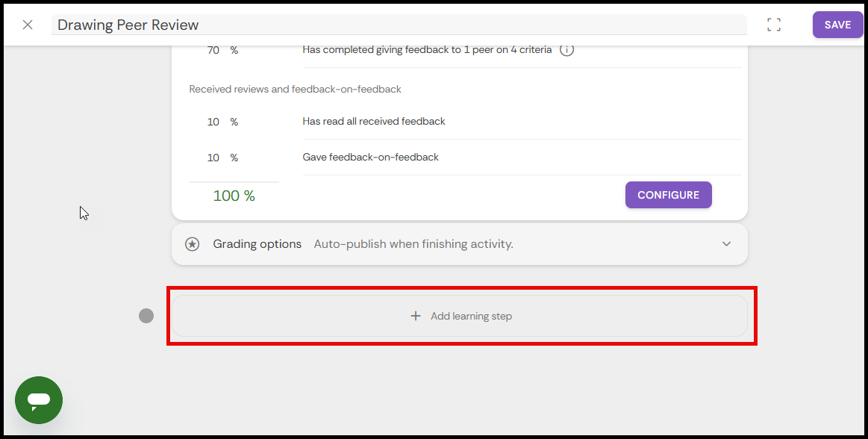Image resolution: width=868 pixels, height=439 pixels.
Task: Close the Drawing Peer Review editor
Action: pyautogui.click(x=28, y=25)
